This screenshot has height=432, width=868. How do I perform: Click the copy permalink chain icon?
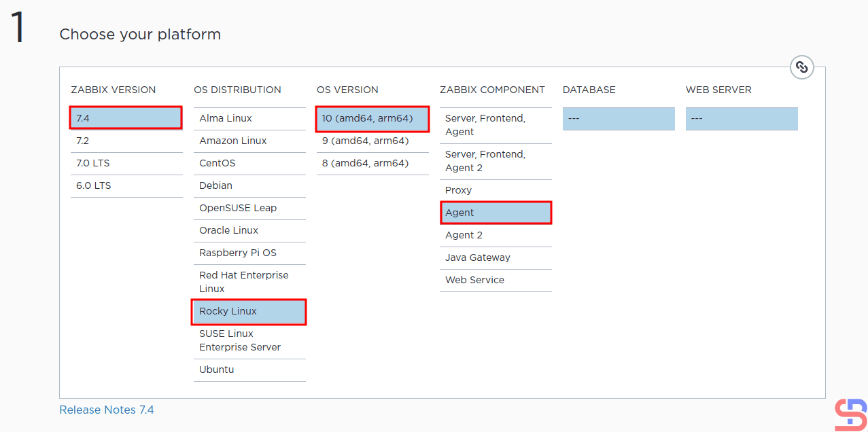pyautogui.click(x=801, y=67)
